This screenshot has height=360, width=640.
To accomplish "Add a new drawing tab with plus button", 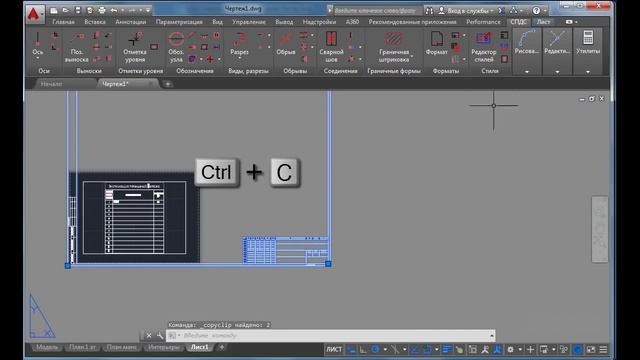I will 168,84.
